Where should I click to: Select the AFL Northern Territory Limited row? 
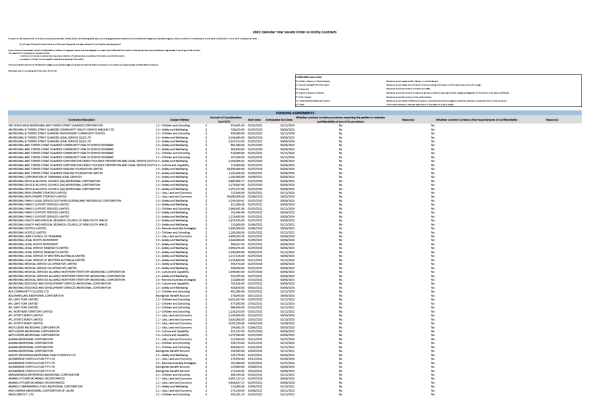pos(295,312)
